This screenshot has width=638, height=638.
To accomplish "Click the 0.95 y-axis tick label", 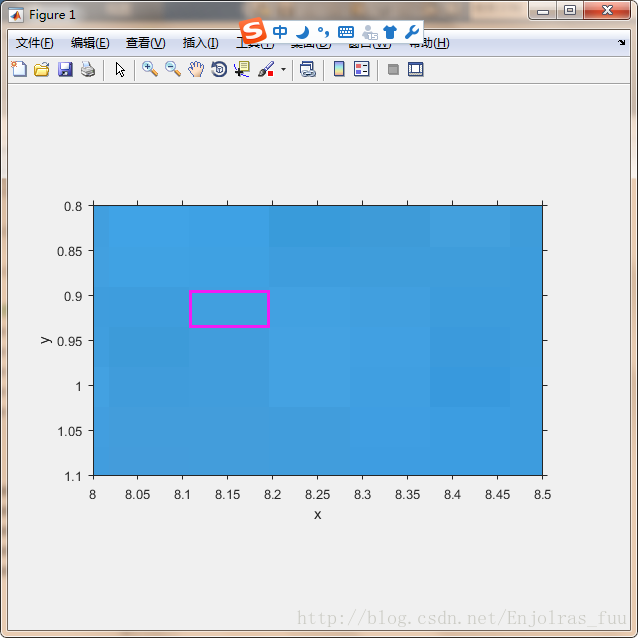I will pos(70,341).
